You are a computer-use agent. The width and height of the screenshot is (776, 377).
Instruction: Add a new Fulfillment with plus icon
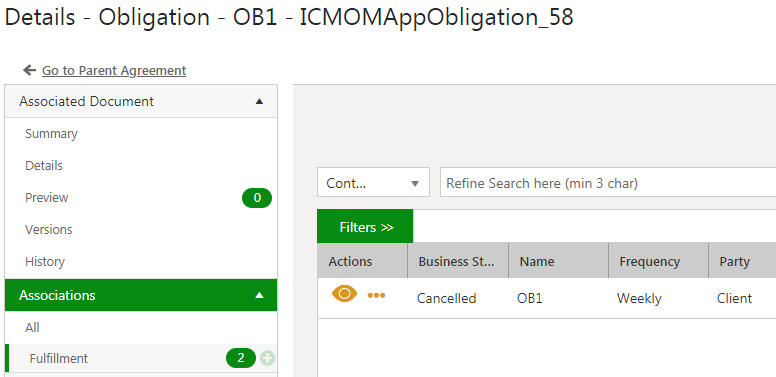point(268,358)
